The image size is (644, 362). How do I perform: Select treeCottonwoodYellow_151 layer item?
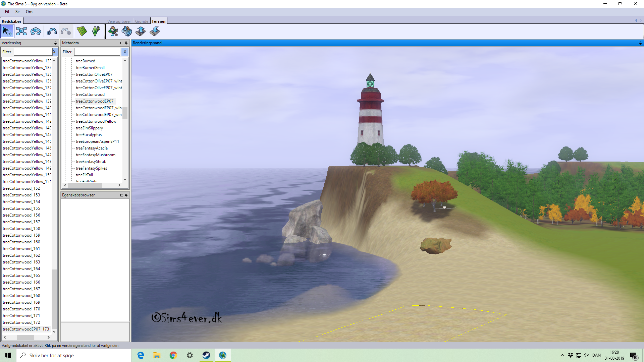point(27,182)
